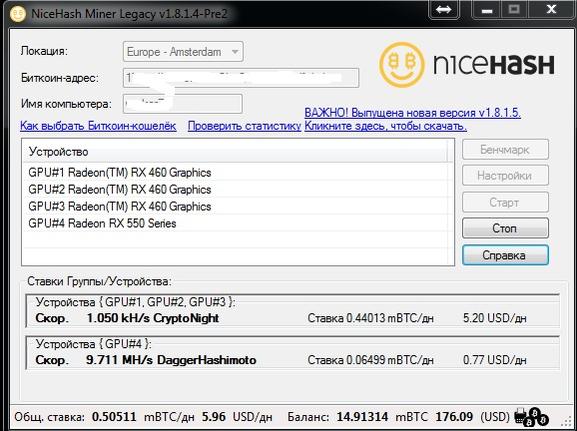Click the Устройства { GPU#1, GPU#2, GPU#3 } group label
This screenshot has height=431, width=577.
[x=135, y=303]
